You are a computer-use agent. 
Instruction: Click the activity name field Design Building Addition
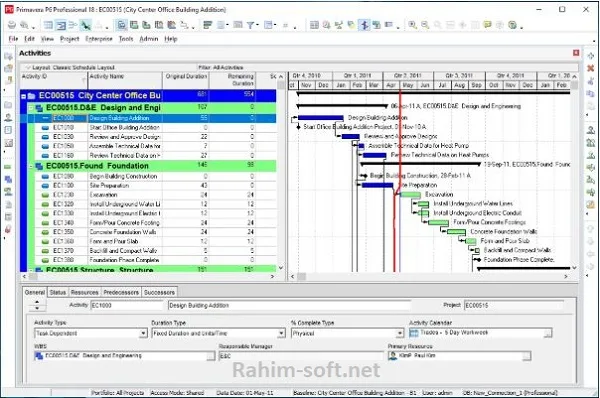pyautogui.click(x=289, y=305)
